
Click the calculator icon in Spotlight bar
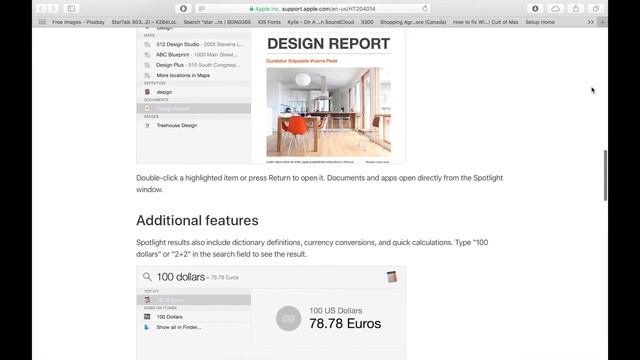[392, 277]
